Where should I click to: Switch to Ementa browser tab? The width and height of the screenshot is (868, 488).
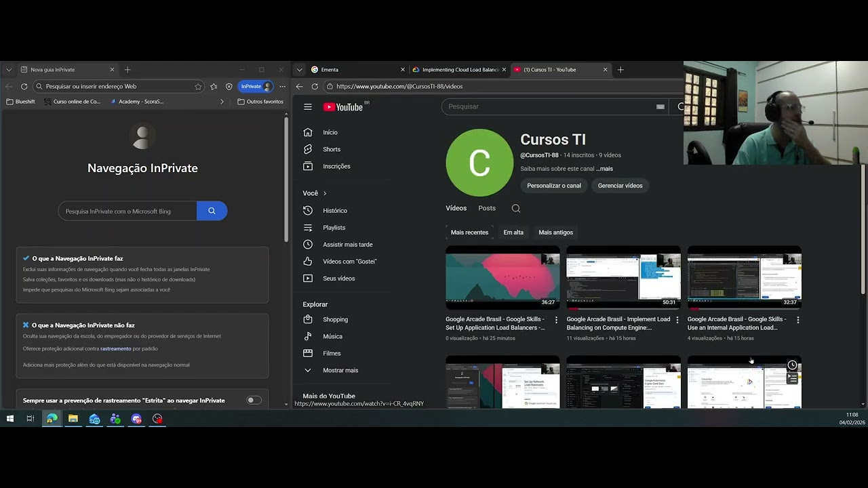click(x=357, y=70)
